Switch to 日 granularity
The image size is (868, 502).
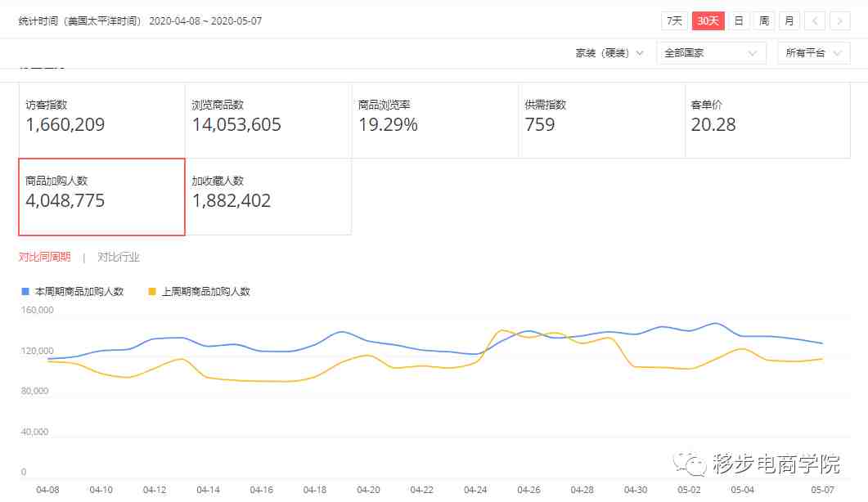pyautogui.click(x=739, y=21)
